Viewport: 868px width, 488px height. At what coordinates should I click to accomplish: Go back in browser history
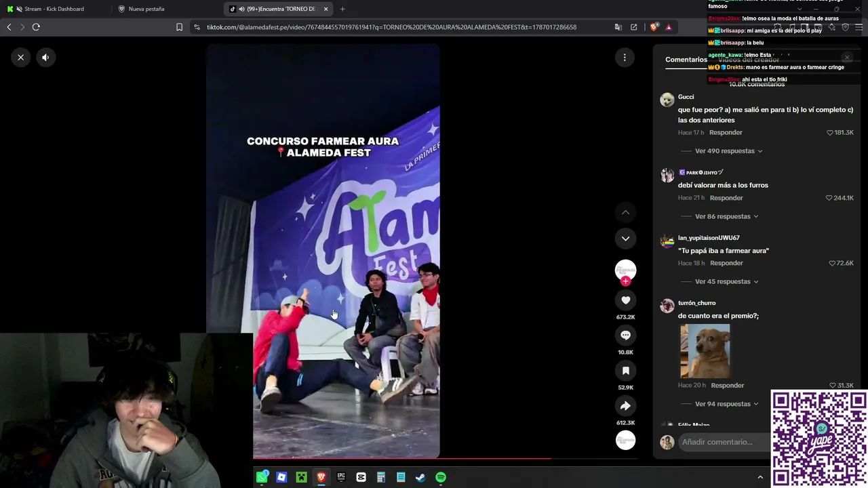pos(9,27)
